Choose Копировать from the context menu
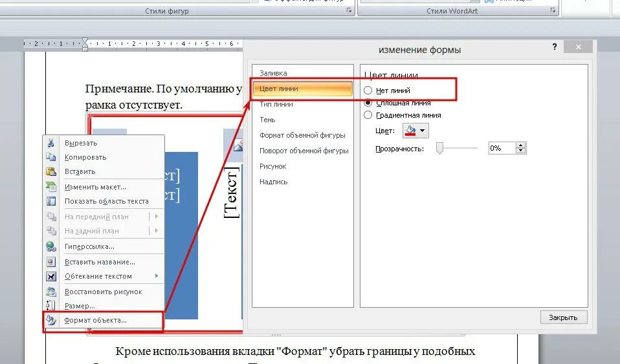 click(104, 157)
